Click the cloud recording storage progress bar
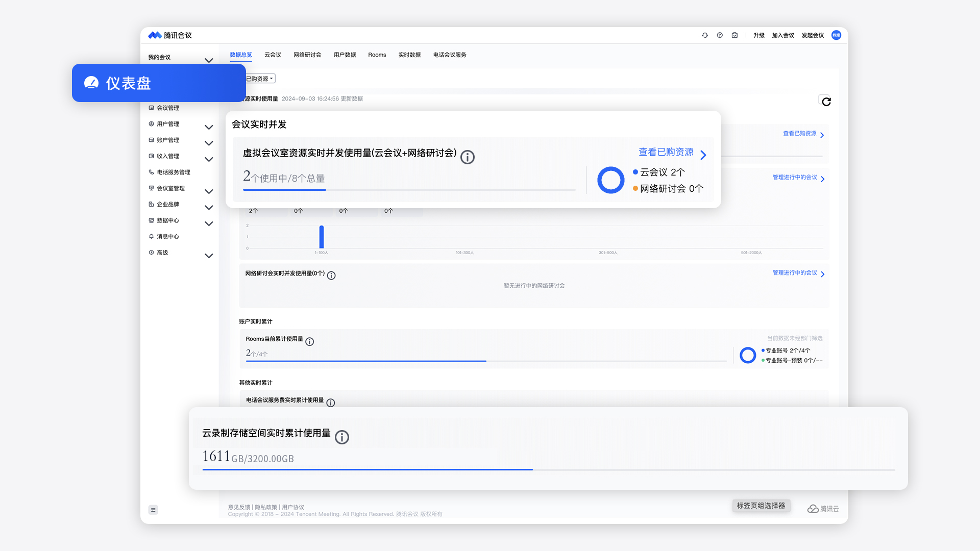 [549, 469]
